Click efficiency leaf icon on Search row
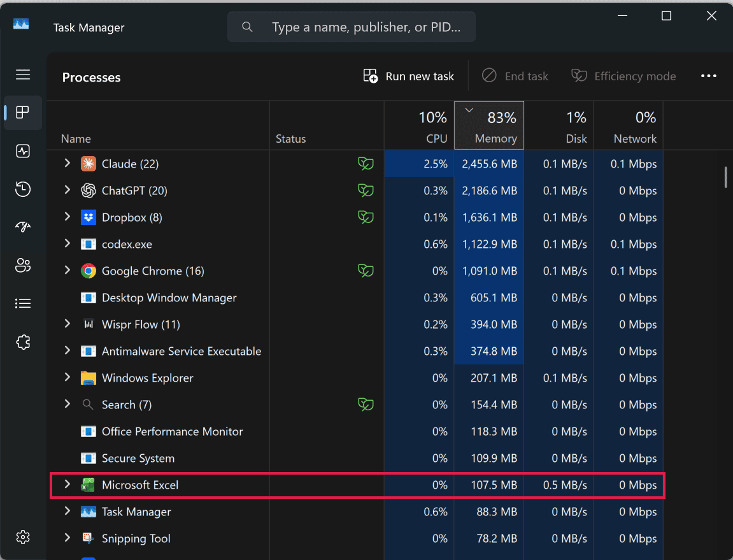The image size is (733, 560). coord(366,404)
